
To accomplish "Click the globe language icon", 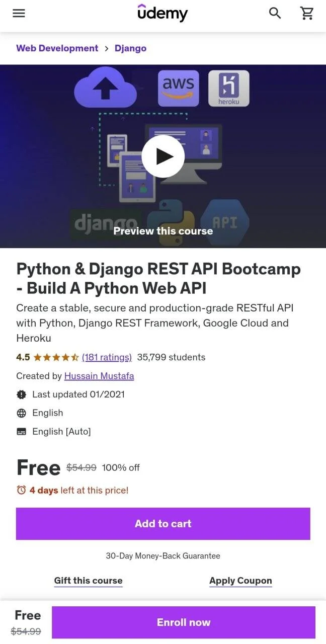I will (21, 413).
